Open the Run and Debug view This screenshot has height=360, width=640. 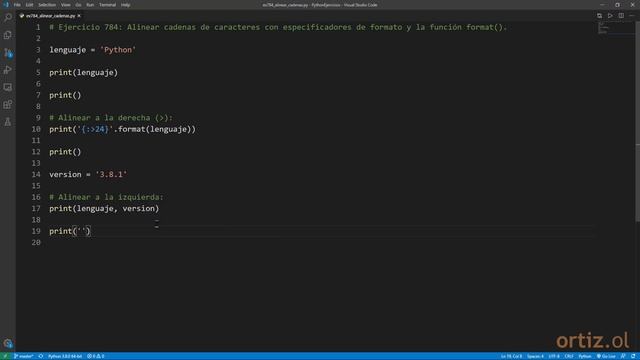tap(8, 70)
